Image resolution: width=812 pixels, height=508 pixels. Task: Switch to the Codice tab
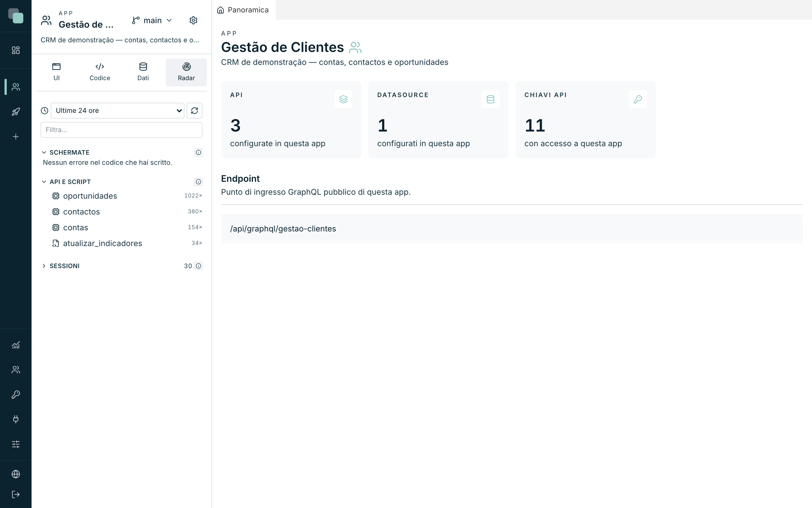coord(100,72)
